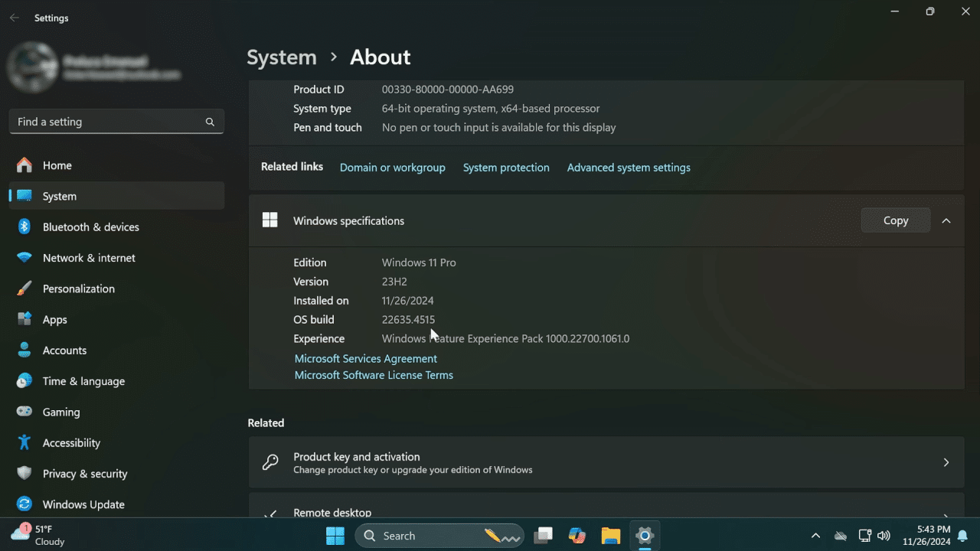Open Personalization settings
This screenshot has height=551, width=980.
click(116, 289)
